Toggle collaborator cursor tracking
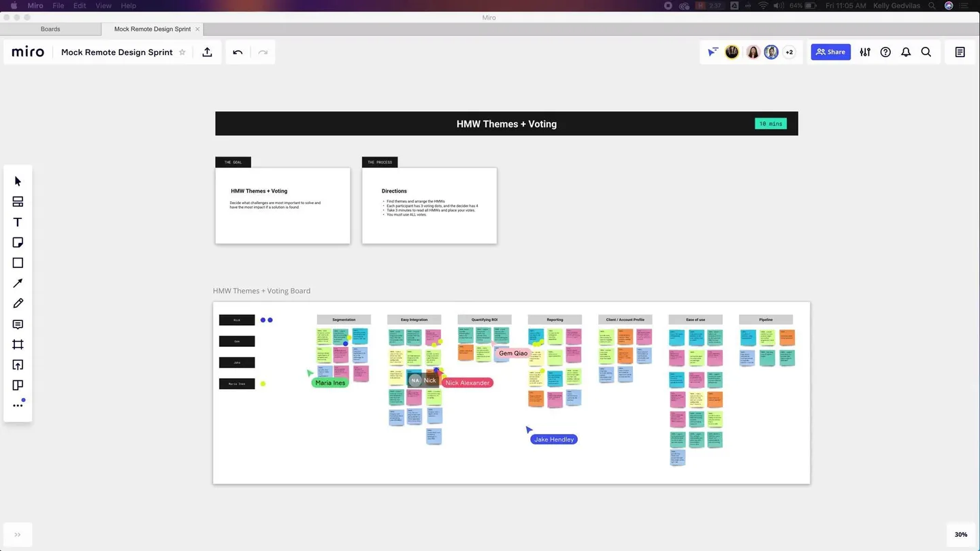 coord(713,52)
